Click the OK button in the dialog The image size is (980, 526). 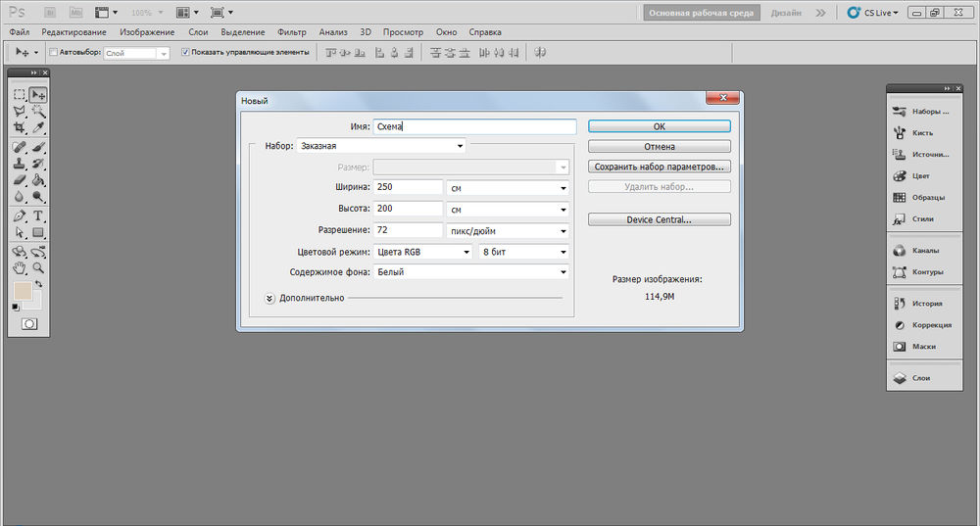659,126
